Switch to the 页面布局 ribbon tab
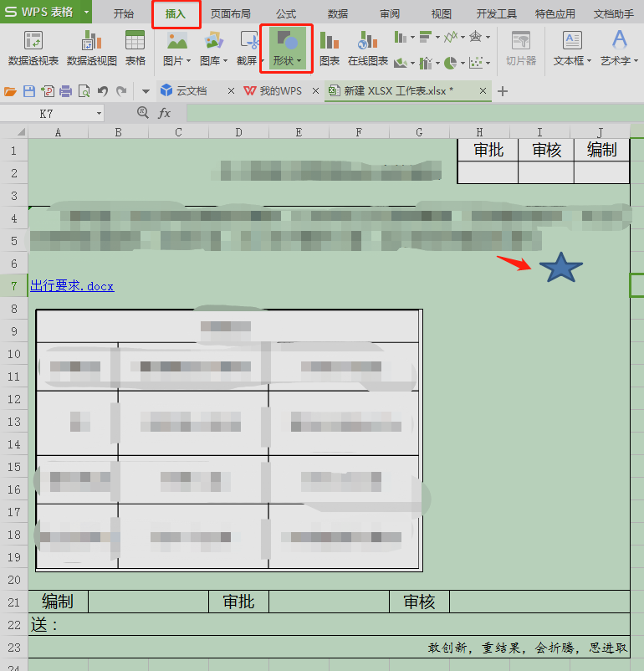This screenshot has height=671, width=644. [230, 13]
